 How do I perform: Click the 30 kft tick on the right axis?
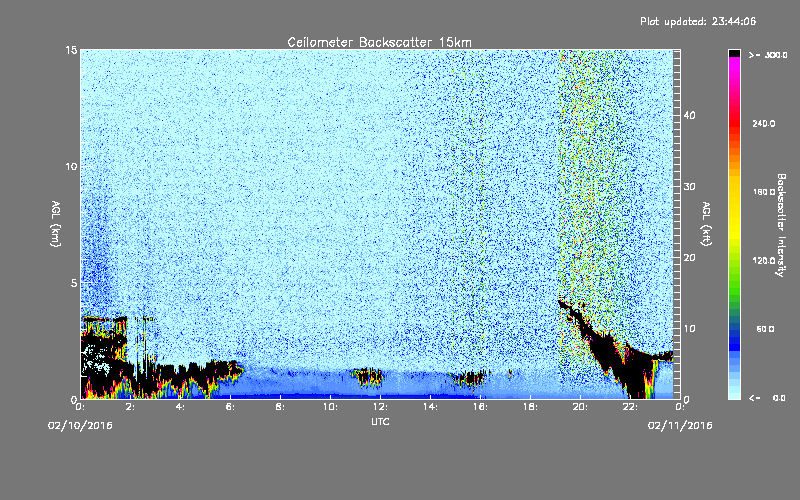pyautogui.click(x=689, y=186)
